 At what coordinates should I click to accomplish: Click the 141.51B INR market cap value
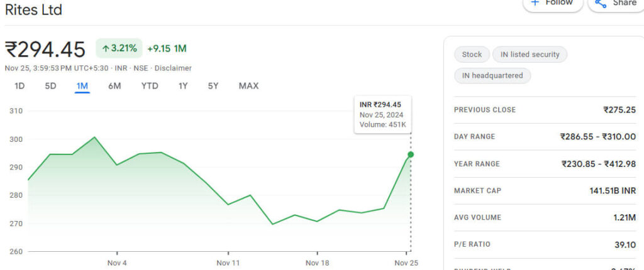point(613,191)
